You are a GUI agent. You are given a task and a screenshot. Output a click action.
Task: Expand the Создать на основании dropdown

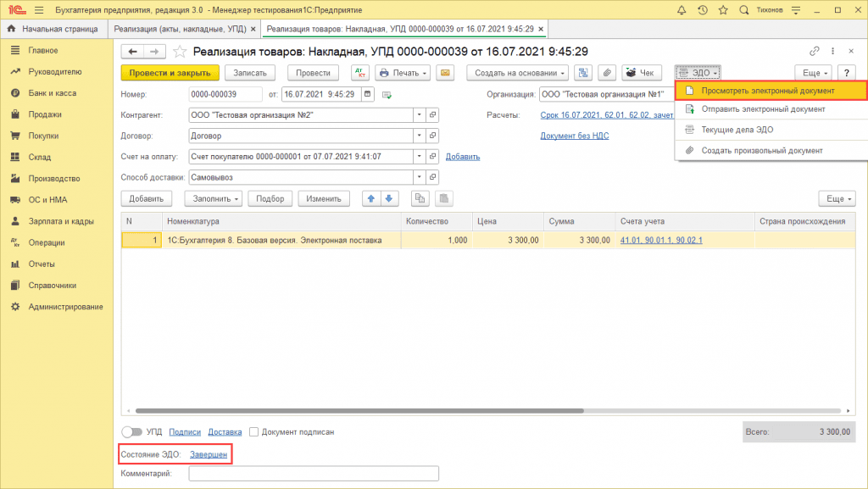(x=517, y=73)
